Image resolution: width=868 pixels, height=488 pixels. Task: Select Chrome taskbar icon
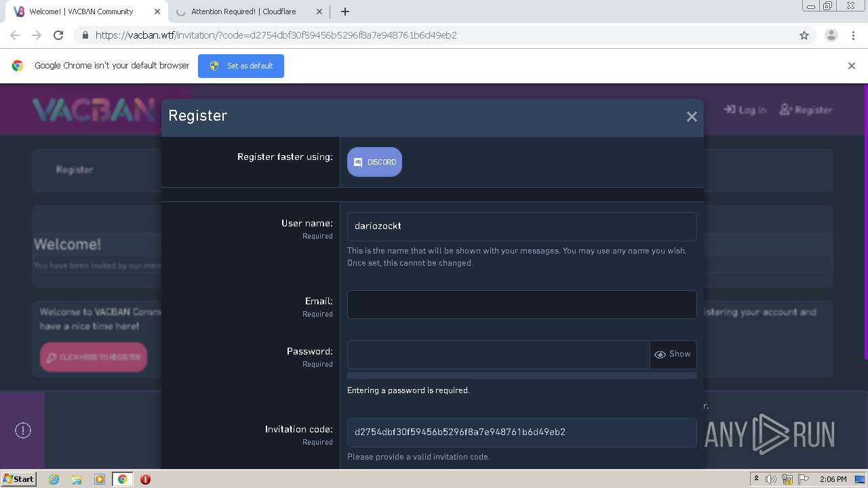click(123, 479)
